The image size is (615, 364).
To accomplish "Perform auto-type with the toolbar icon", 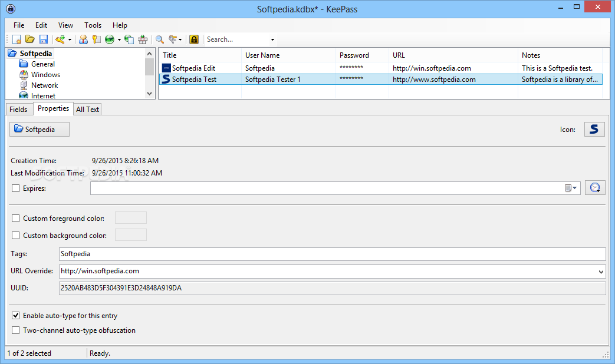I will [x=143, y=39].
